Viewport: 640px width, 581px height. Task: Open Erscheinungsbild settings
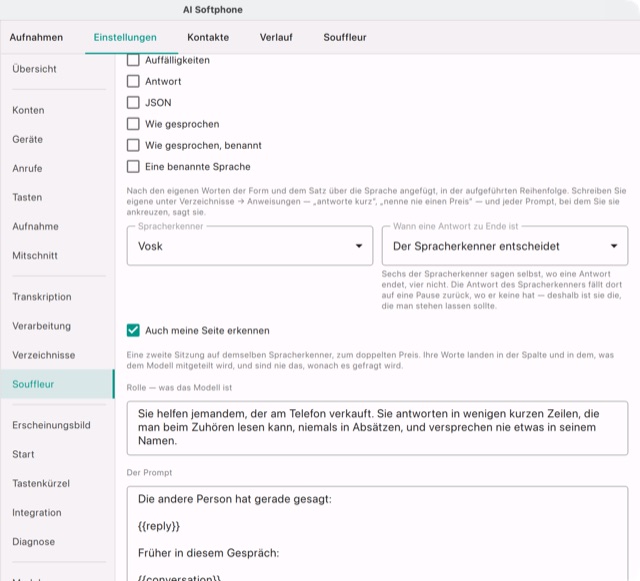tap(57, 425)
